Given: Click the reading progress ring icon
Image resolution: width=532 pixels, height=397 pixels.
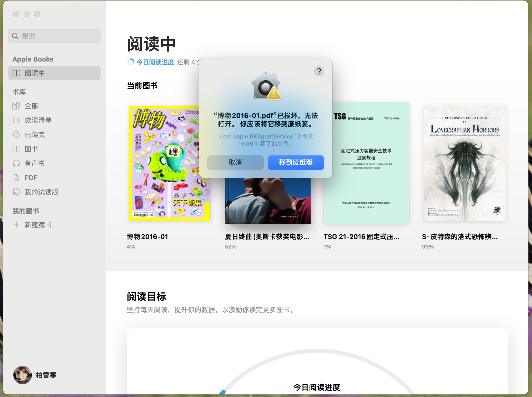Looking at the screenshot, I should [131, 62].
